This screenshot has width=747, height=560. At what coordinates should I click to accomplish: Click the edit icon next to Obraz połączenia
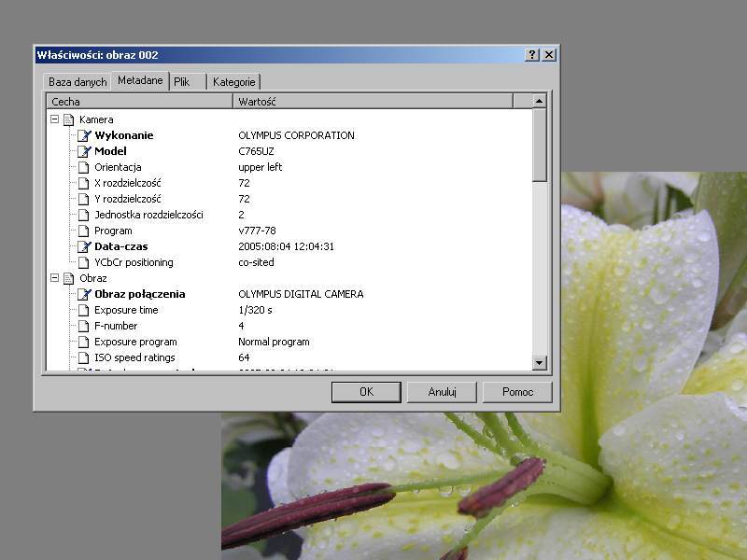click(x=85, y=294)
